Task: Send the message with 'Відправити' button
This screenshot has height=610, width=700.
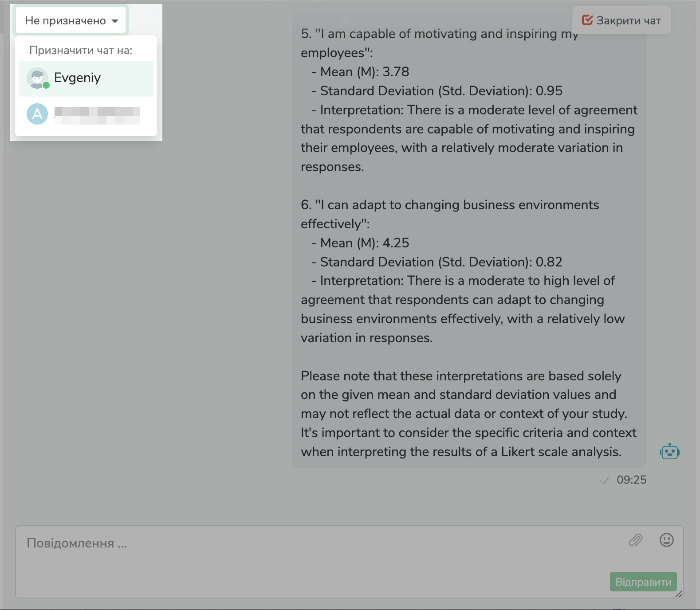Action: pyautogui.click(x=643, y=582)
